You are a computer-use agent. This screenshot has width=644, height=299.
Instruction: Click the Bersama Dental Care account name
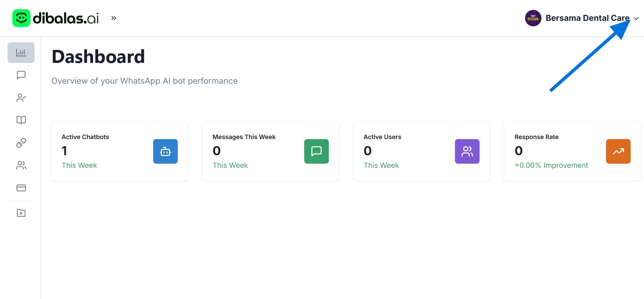pyautogui.click(x=587, y=18)
